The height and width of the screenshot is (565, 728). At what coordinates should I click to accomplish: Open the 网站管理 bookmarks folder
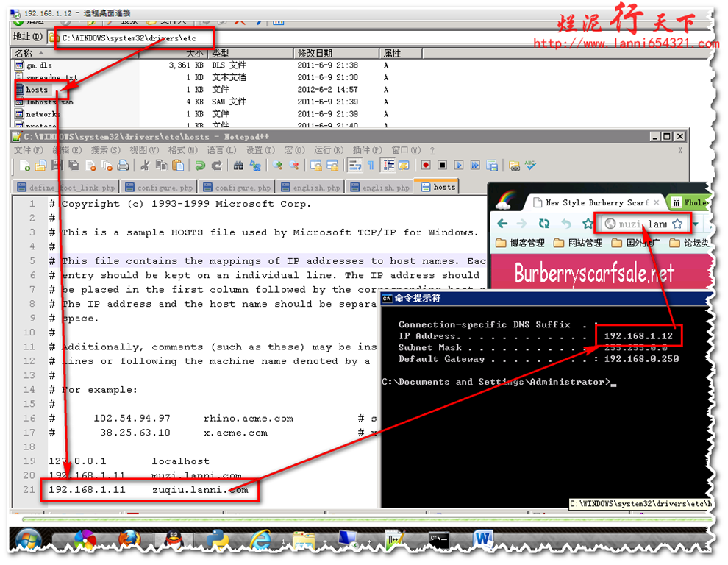click(x=578, y=243)
